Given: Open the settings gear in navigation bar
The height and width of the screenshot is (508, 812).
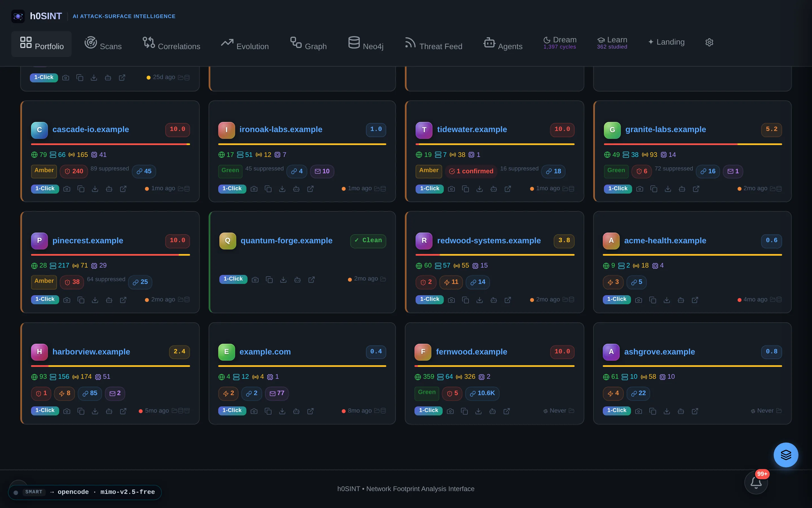Looking at the screenshot, I should [x=709, y=42].
